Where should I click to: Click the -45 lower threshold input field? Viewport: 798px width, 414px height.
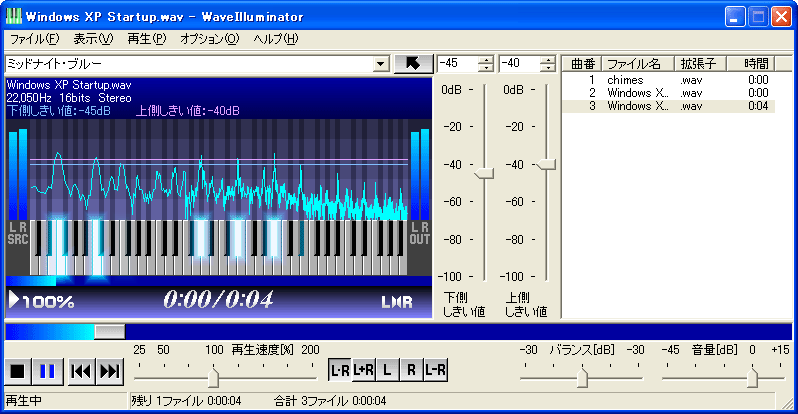tap(458, 64)
